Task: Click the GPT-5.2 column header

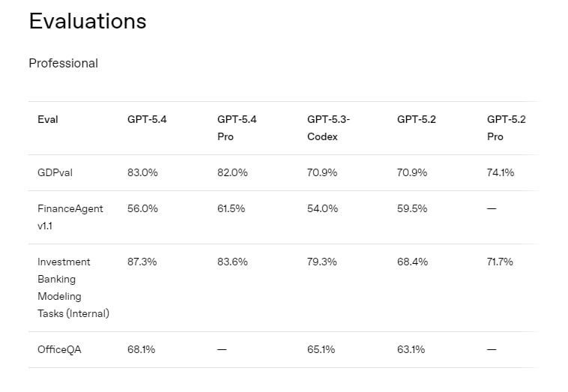Action: pyautogui.click(x=417, y=119)
